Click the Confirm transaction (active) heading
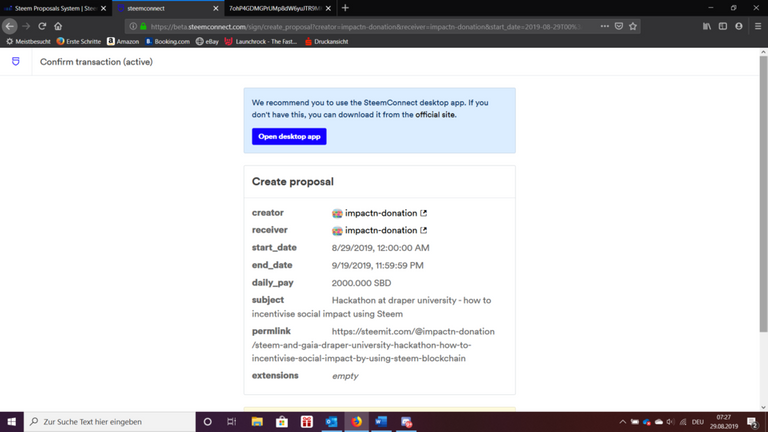The height and width of the screenshot is (432, 768). [x=96, y=62]
